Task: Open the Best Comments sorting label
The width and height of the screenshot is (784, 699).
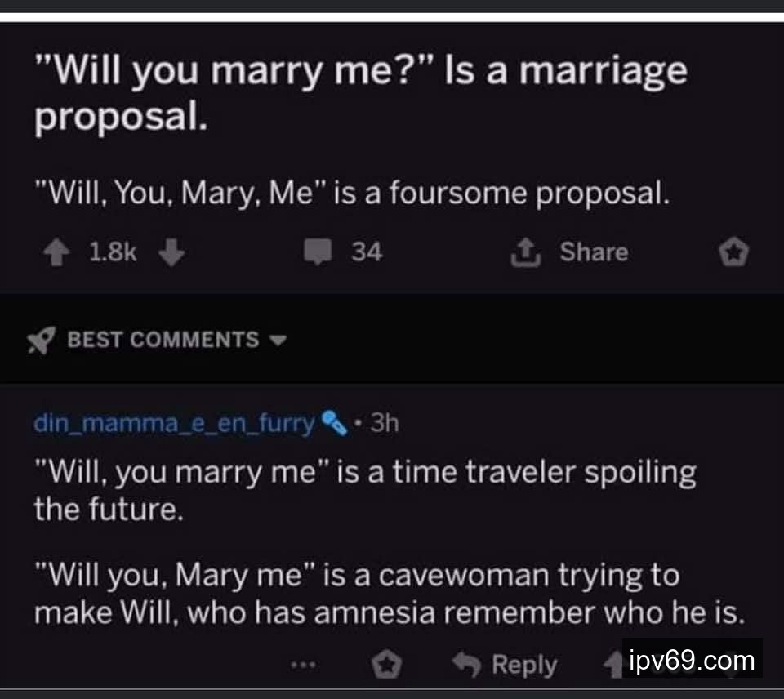Action: [x=163, y=340]
